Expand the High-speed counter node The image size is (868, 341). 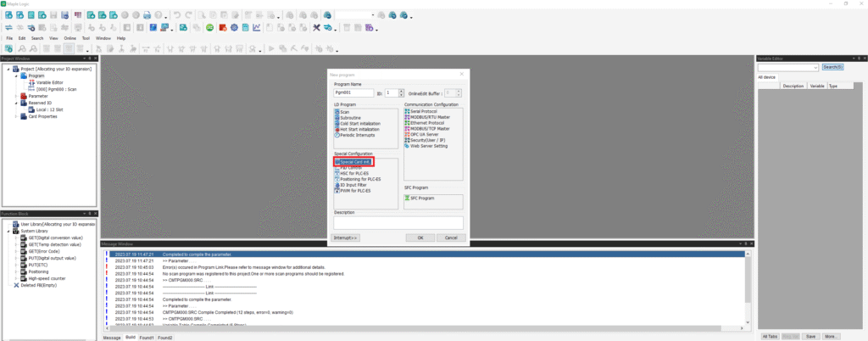(16, 278)
